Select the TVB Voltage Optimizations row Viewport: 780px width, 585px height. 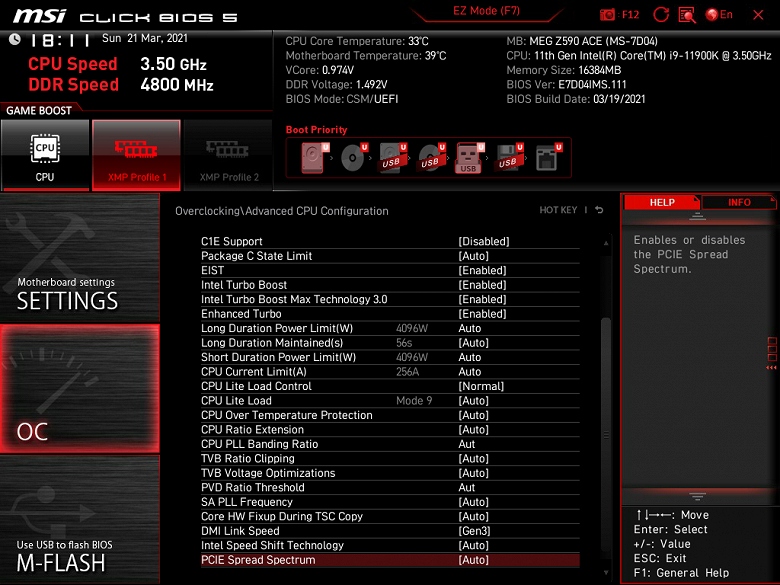(390, 473)
